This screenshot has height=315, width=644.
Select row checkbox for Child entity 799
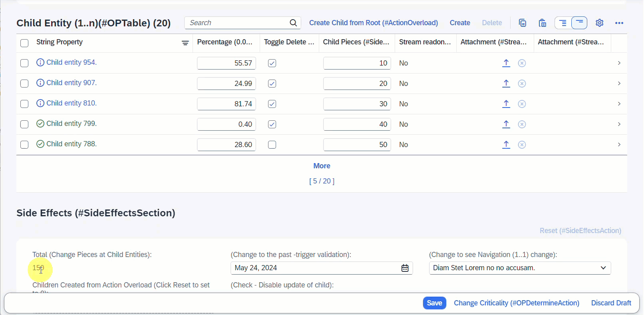[x=24, y=124]
